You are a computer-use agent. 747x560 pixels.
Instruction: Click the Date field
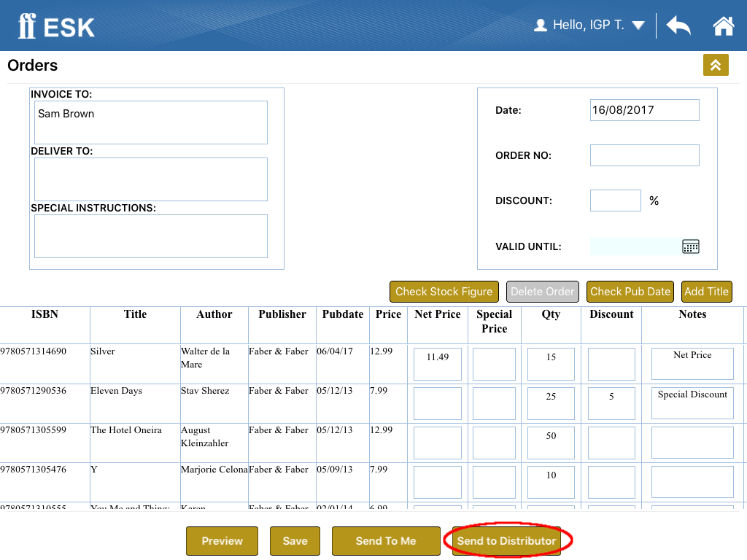(645, 110)
